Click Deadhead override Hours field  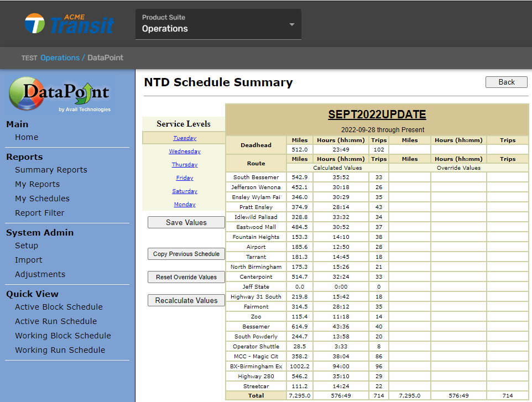pyautogui.click(x=458, y=150)
